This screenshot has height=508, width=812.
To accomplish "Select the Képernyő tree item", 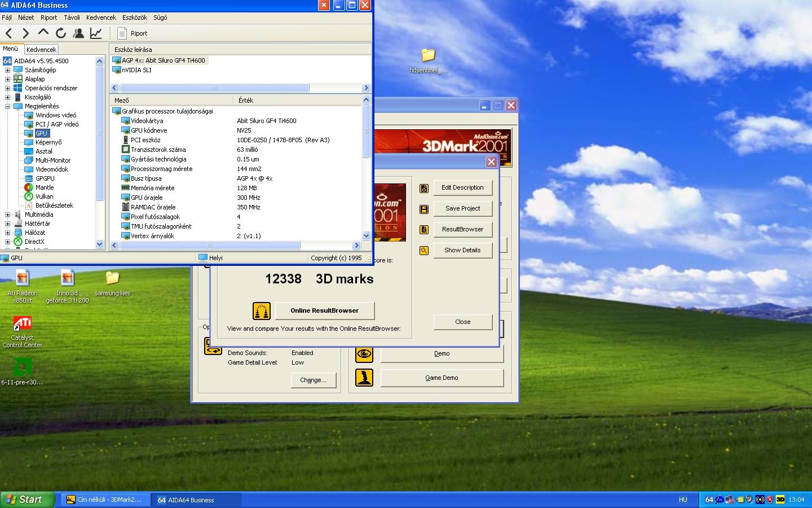I will click(48, 142).
